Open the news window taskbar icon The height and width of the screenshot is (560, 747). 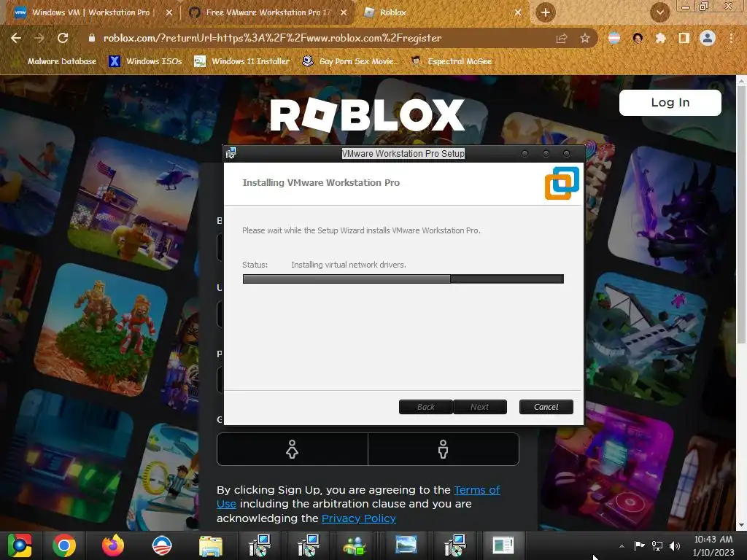click(x=503, y=545)
